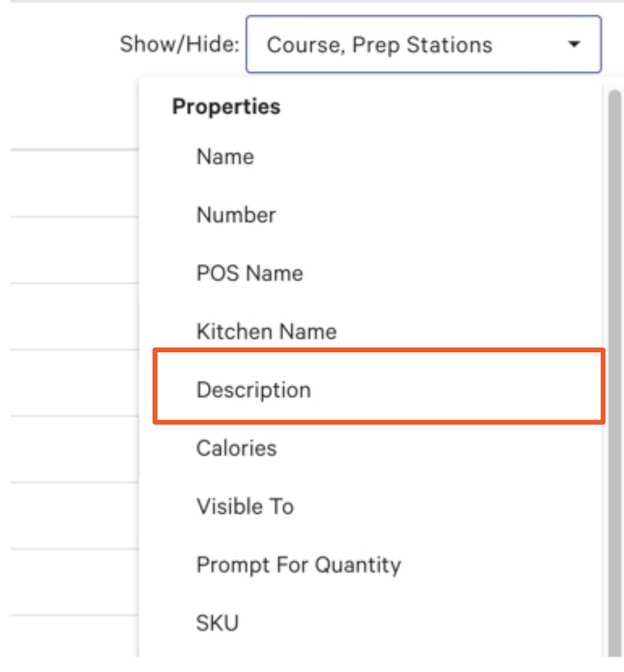Choose Kitchen Name from the list
The image size is (624, 672).
point(266,331)
